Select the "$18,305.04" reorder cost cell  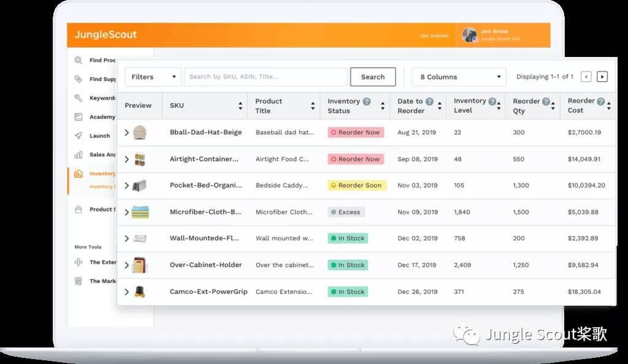coord(584,292)
